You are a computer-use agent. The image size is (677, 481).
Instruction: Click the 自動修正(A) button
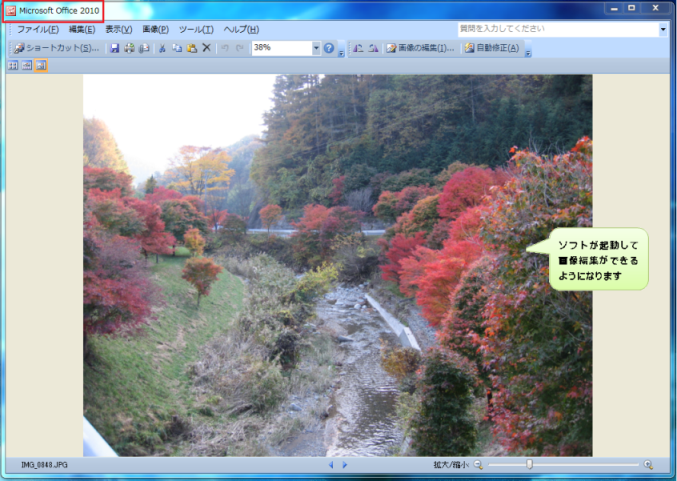492,48
